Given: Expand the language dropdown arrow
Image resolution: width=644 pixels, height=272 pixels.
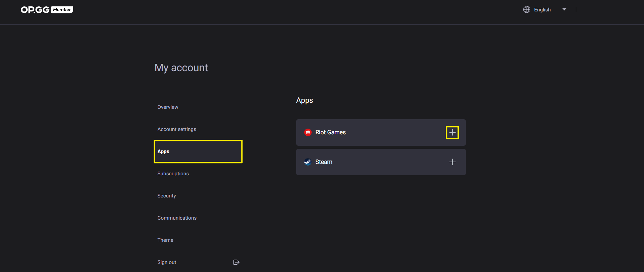Looking at the screenshot, I should point(564,9).
